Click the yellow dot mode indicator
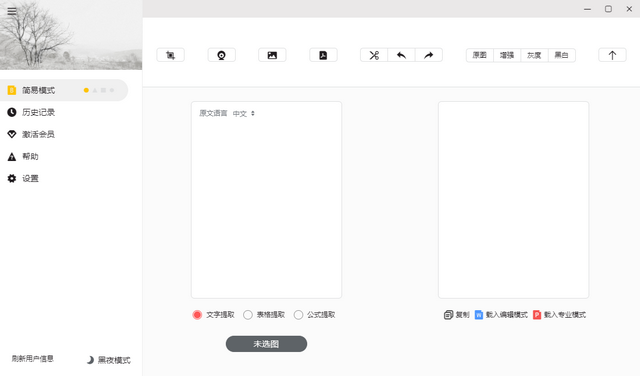 [86, 90]
